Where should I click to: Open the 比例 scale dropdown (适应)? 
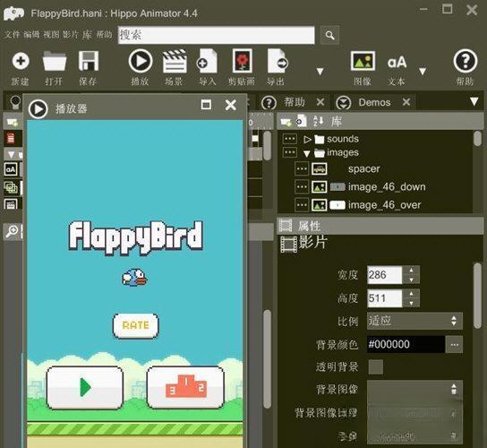click(414, 321)
